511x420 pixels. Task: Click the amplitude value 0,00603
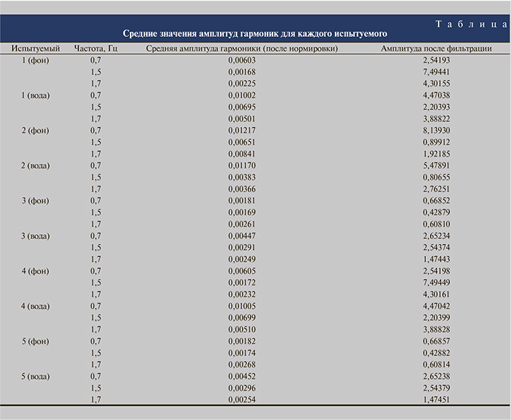click(241, 60)
